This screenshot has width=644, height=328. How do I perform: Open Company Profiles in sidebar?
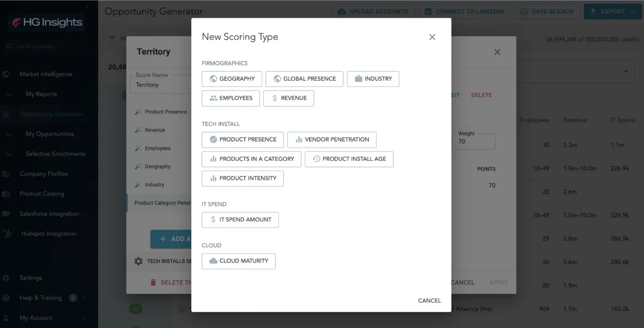[44, 174]
